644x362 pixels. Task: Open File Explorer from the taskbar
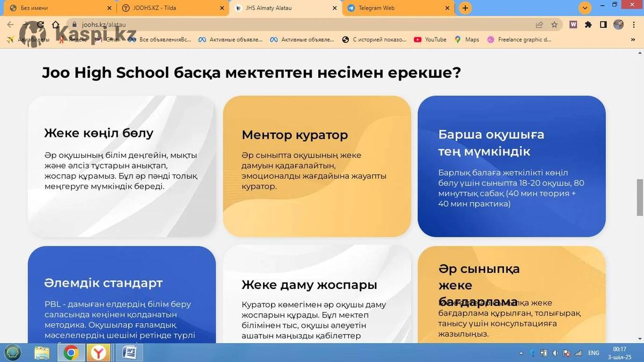(x=42, y=352)
